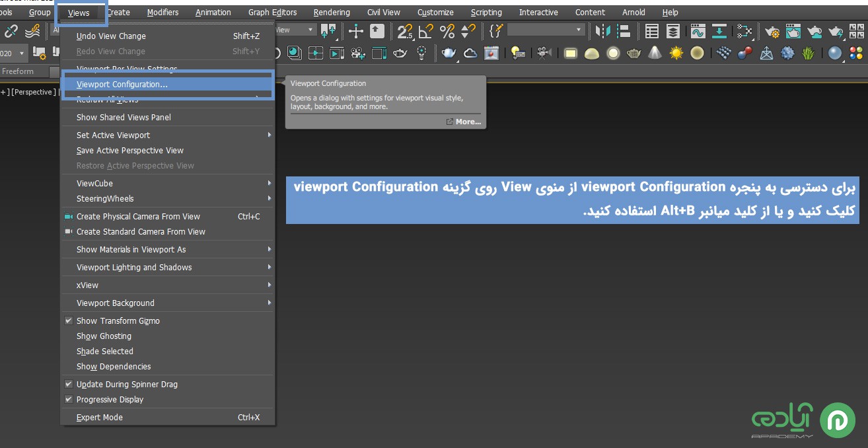Click the wireframe pyramid icon
This screenshot has width=868, height=448.
766,53
